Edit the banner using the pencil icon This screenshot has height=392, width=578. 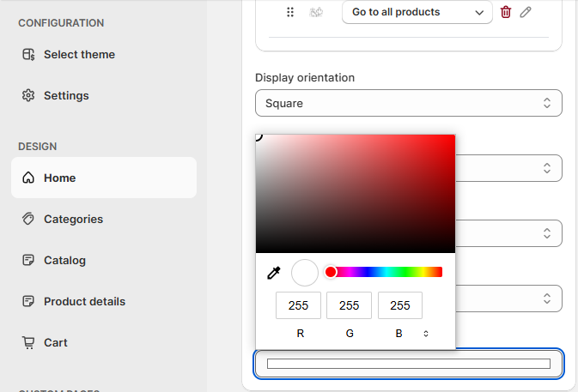526,12
